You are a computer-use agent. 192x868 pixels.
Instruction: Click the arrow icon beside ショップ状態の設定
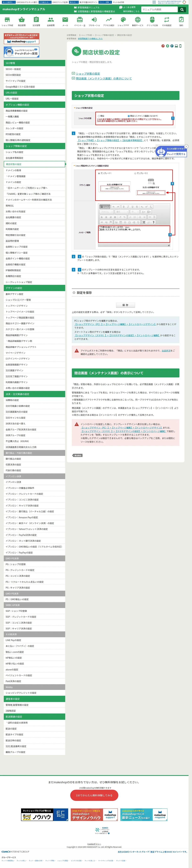pos(73,73)
